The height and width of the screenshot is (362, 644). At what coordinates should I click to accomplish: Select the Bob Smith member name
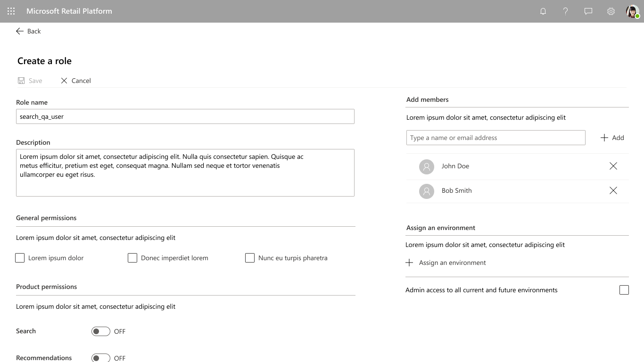[x=457, y=190]
